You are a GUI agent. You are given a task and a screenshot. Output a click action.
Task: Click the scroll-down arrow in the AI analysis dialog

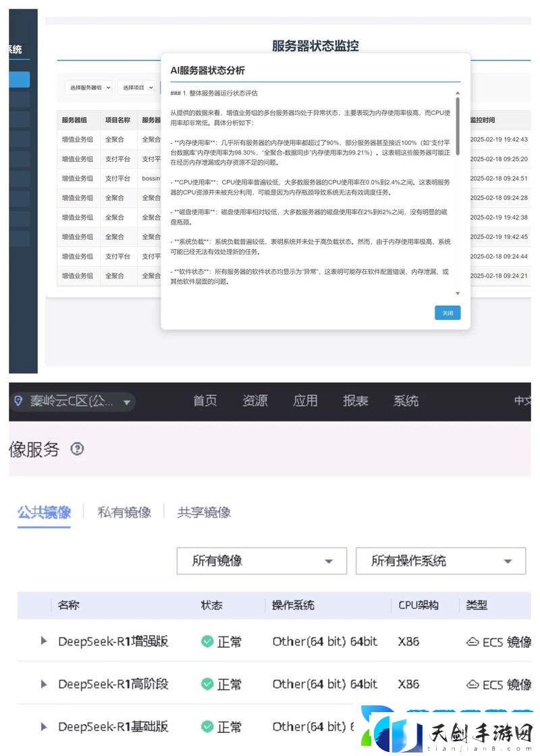click(458, 293)
